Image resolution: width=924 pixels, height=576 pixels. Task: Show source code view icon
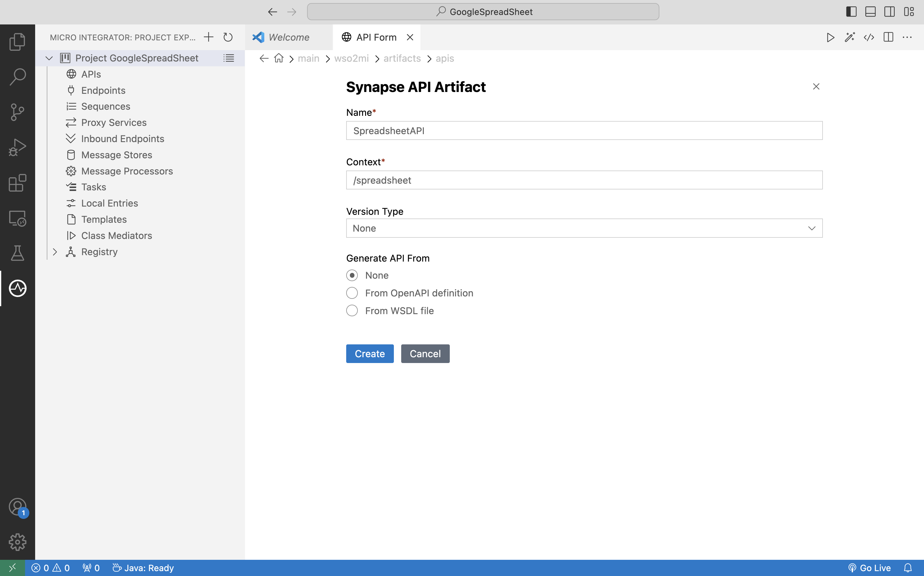[x=869, y=37]
